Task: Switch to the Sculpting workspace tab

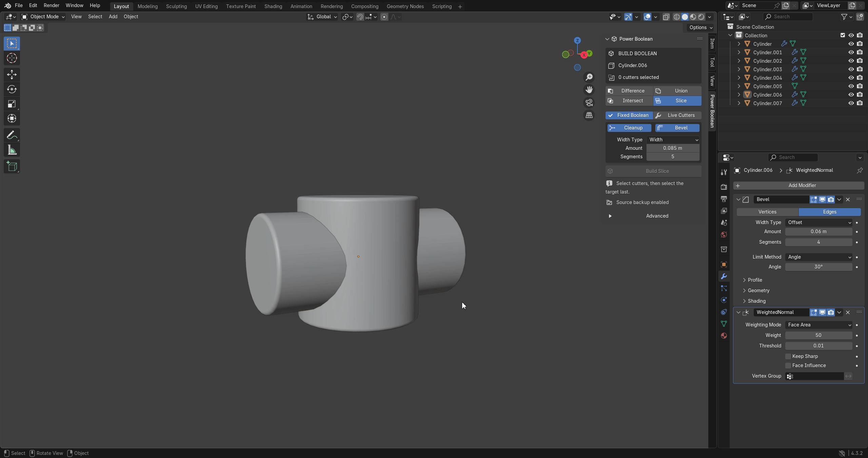Action: (x=176, y=6)
